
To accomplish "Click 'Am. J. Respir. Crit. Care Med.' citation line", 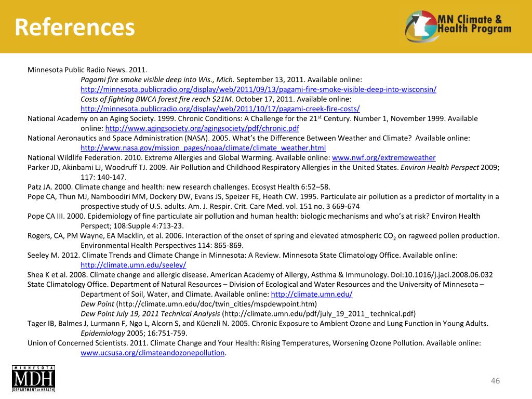I will pyautogui.click(x=220, y=207).
